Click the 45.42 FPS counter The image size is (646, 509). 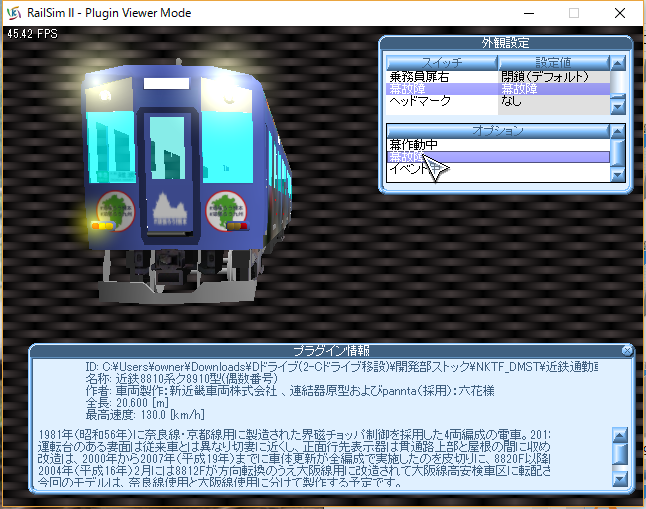pos(32,34)
